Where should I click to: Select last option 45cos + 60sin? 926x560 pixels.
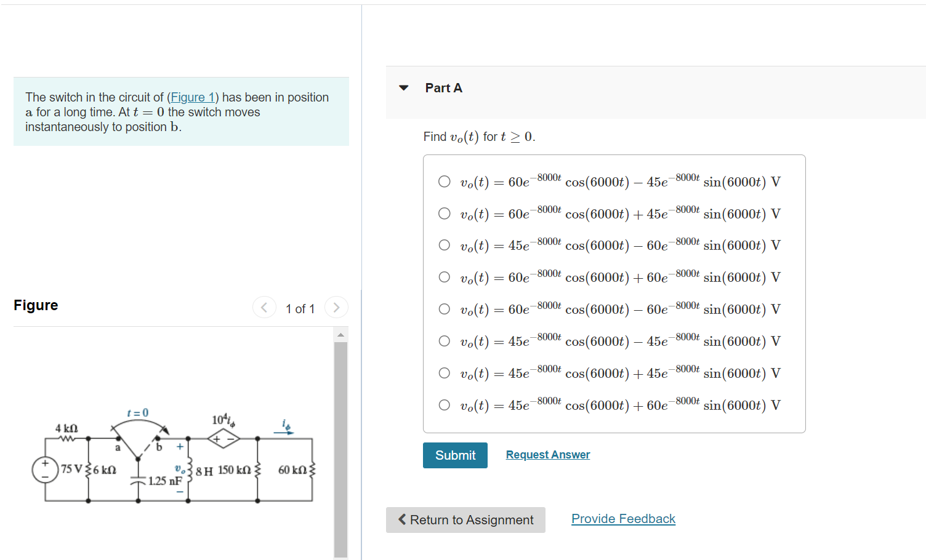(444, 405)
